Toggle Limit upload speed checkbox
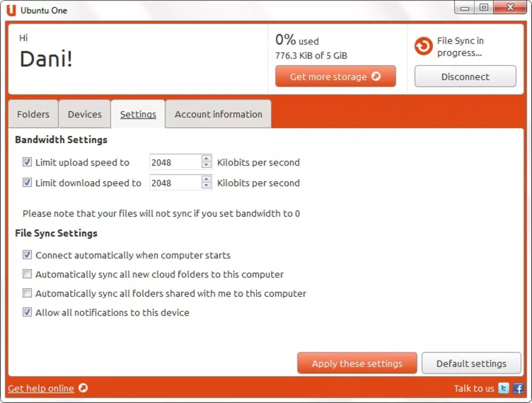532x403 pixels. click(27, 162)
